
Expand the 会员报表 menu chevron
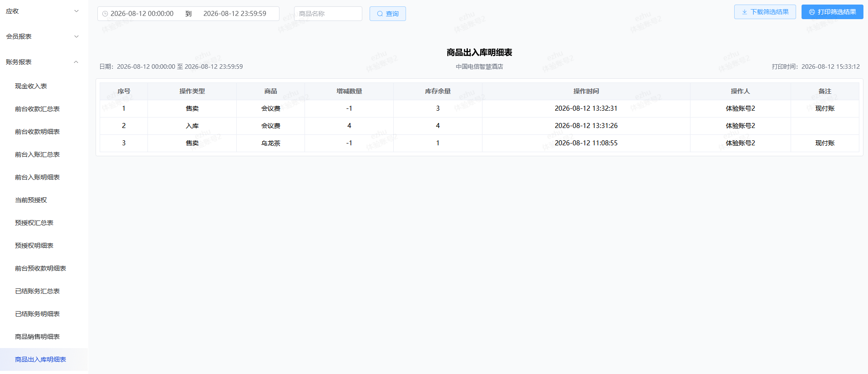tap(76, 36)
